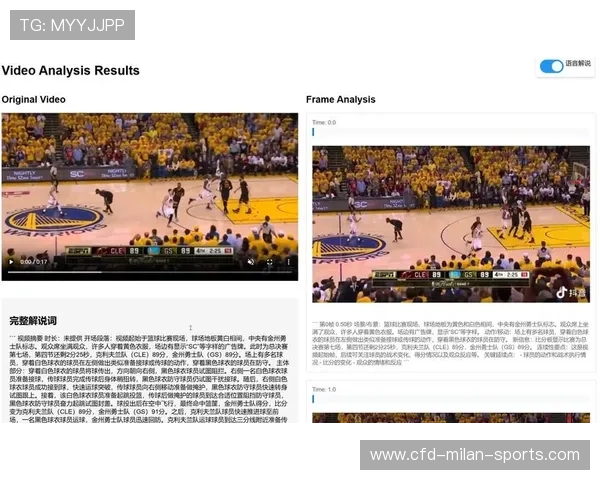Seek using the video progress bar
This screenshot has width=600, height=480.
point(150,272)
